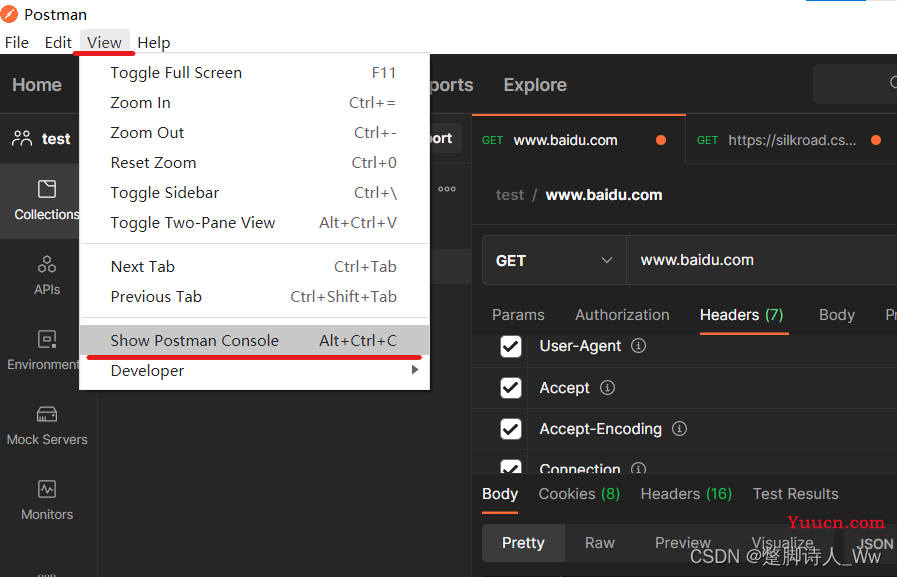This screenshot has width=897, height=577.
Task: Close the View menu
Action: [104, 43]
